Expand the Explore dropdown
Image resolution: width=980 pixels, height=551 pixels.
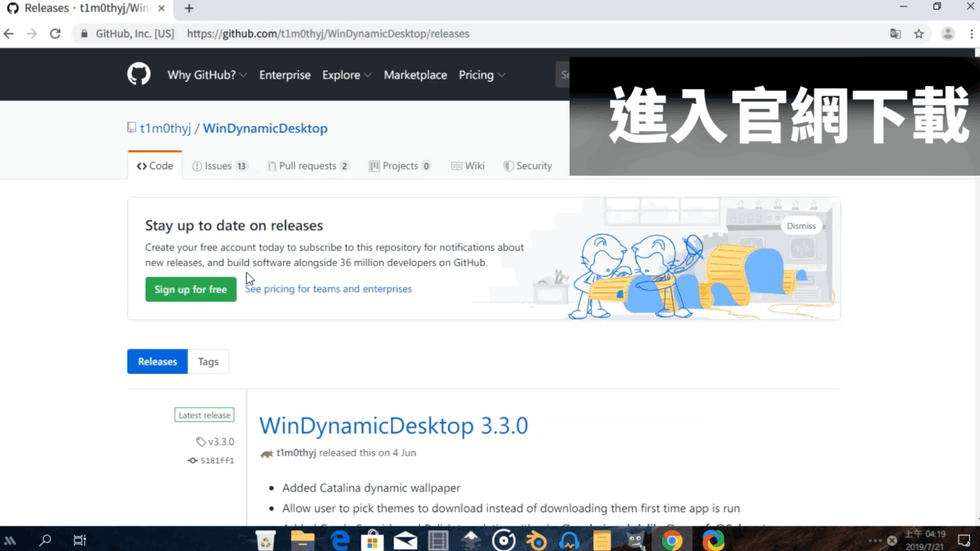click(347, 75)
